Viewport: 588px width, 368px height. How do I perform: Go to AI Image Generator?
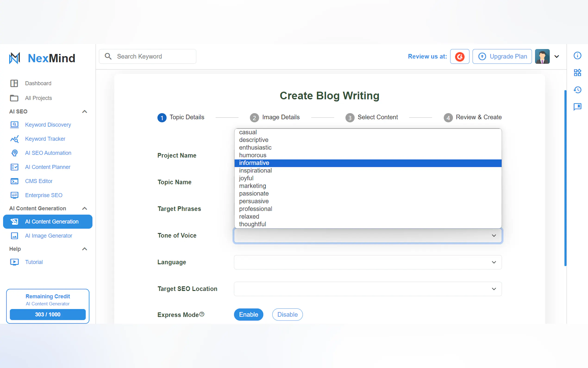point(48,236)
